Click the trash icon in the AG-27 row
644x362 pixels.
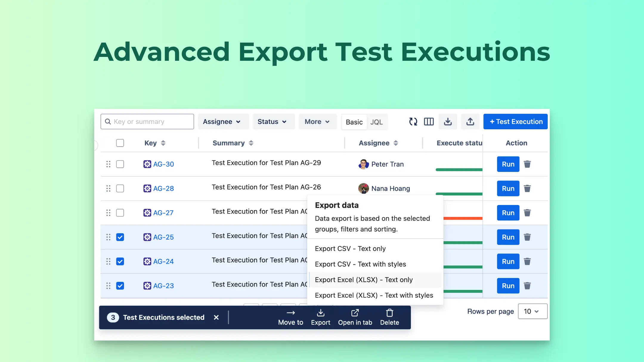pyautogui.click(x=527, y=213)
